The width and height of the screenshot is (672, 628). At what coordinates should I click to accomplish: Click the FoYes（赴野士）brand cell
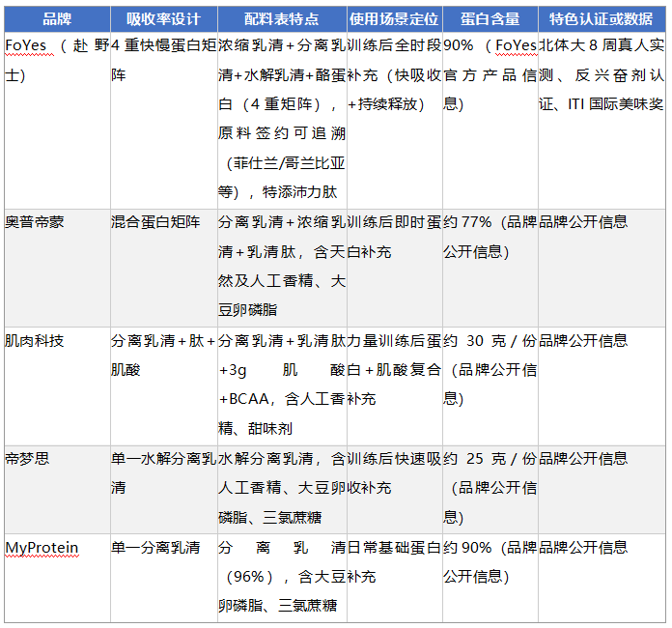click(x=57, y=121)
